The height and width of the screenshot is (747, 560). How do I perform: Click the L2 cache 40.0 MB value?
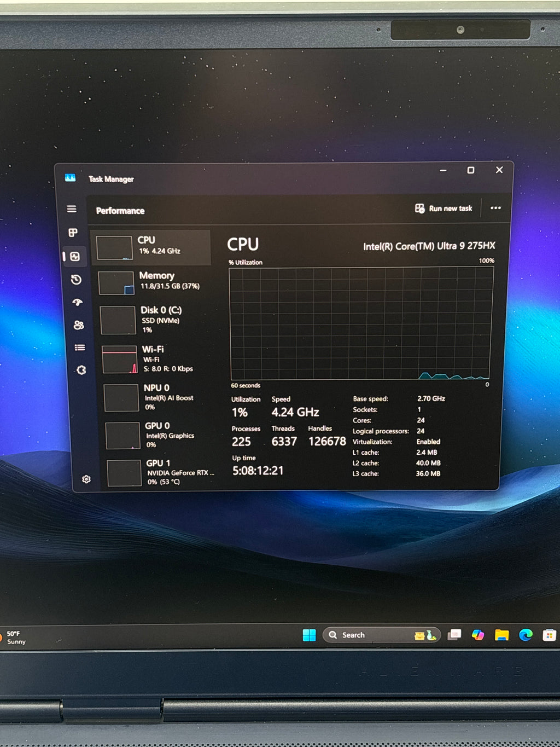pos(428,463)
